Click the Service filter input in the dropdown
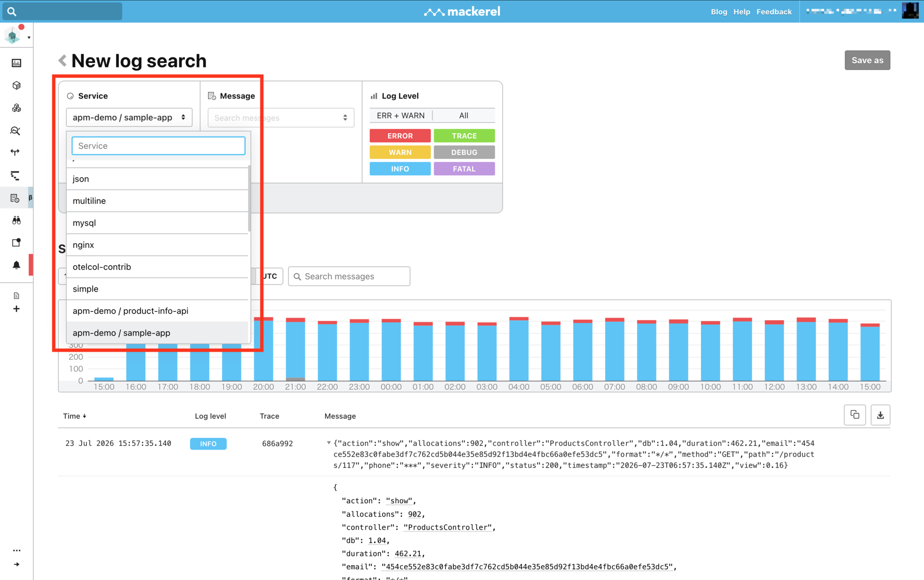 point(158,146)
